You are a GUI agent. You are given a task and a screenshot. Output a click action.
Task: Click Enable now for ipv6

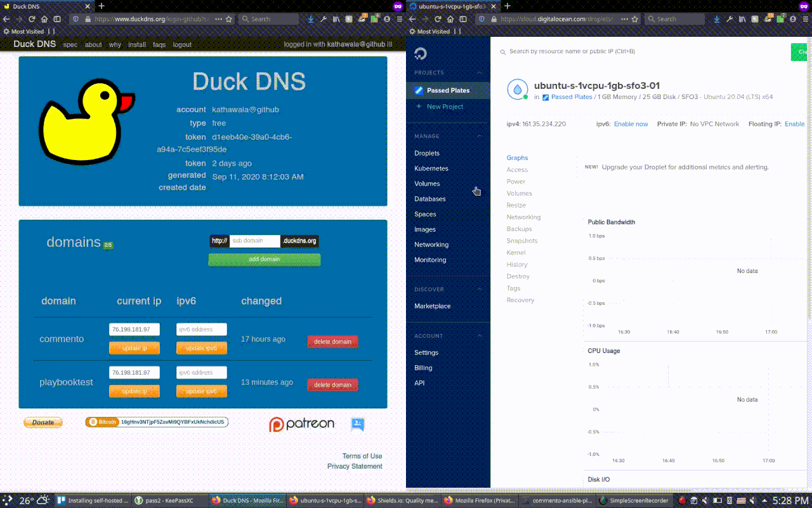tap(631, 124)
